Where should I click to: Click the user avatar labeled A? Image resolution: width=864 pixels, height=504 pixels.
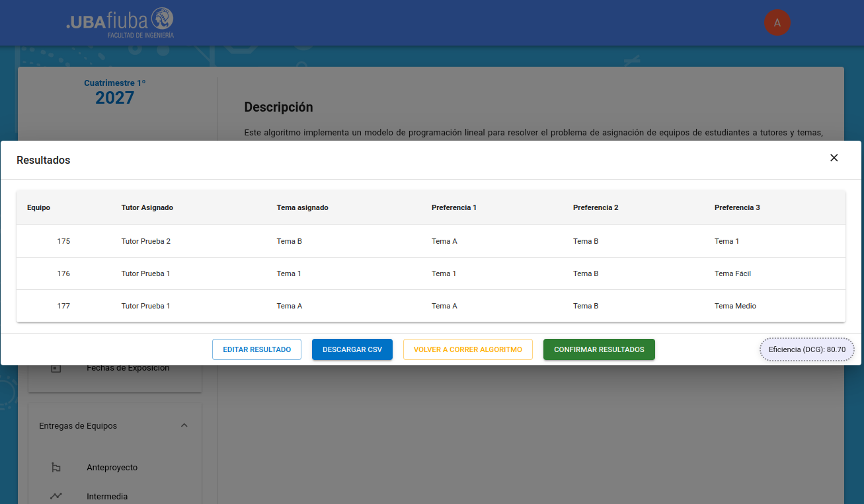[x=777, y=22]
